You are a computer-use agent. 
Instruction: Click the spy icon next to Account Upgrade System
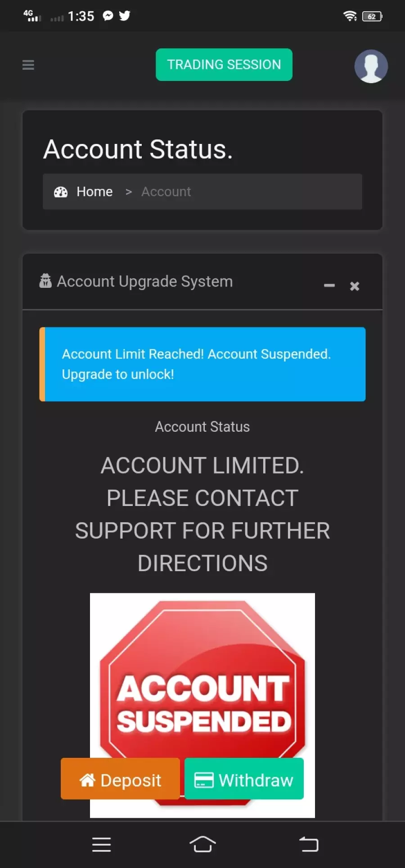(45, 281)
